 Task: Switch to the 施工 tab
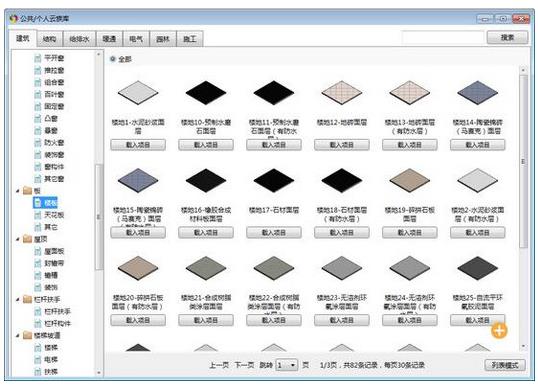(x=190, y=39)
